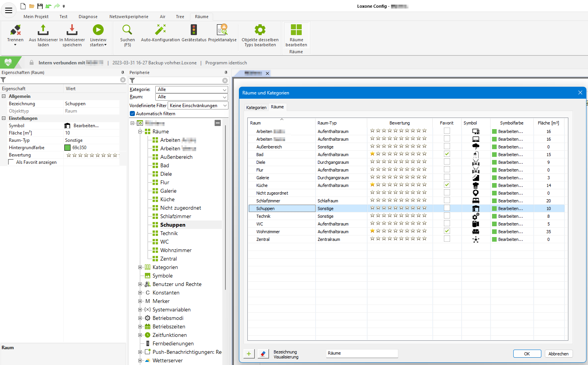Click green color swatch in Technik row
The image size is (588, 365).
tap(494, 216)
